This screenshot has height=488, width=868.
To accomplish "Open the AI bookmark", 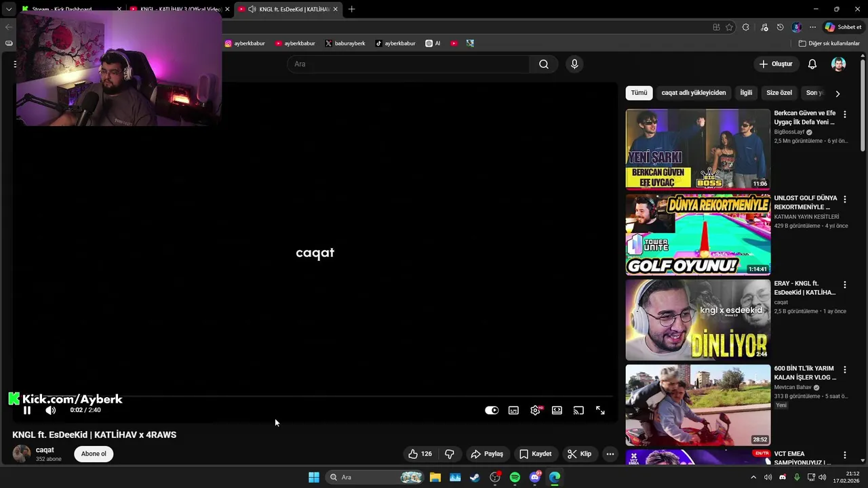I will (433, 43).
